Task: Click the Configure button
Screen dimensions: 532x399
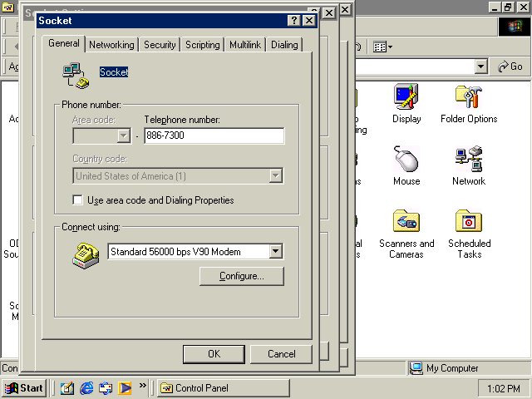Action: [242, 276]
